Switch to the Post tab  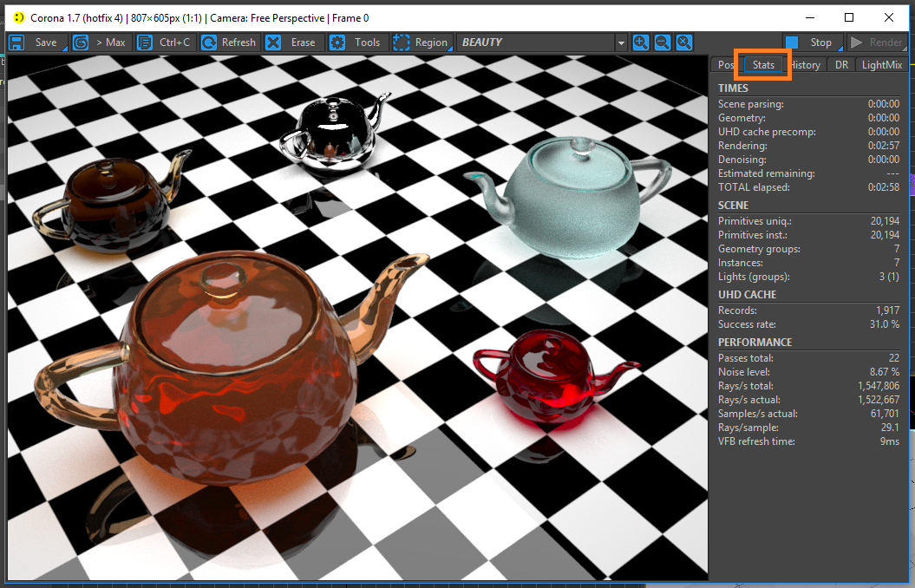725,65
